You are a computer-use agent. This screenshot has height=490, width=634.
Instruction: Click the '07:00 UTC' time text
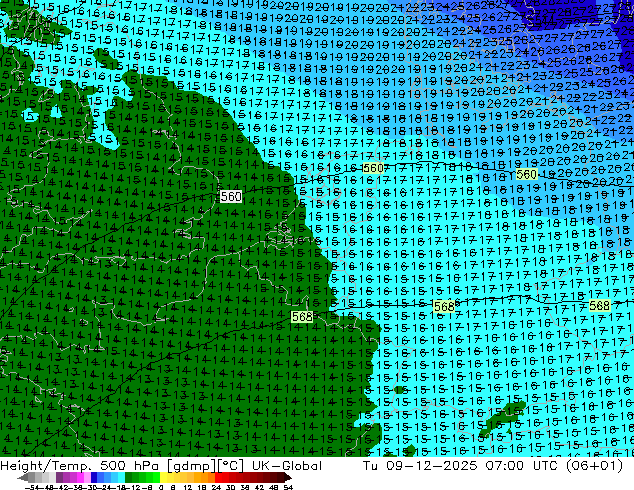click(x=522, y=466)
